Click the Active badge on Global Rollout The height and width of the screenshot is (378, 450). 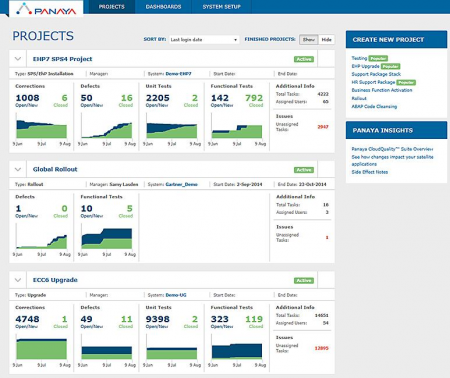point(304,170)
